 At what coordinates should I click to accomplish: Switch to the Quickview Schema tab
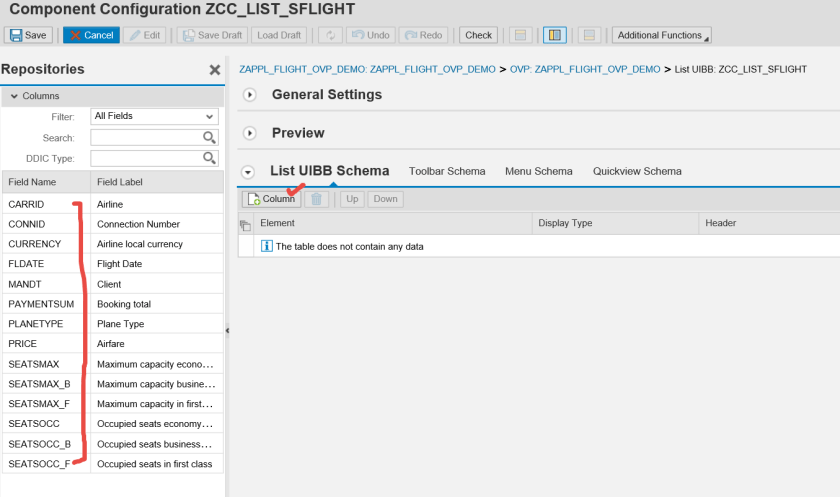coord(637,171)
